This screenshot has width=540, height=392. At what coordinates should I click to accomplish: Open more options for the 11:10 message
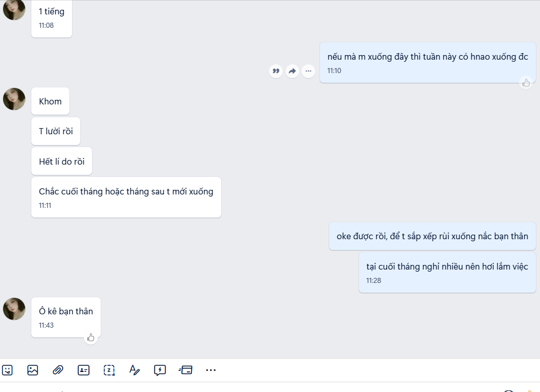coord(308,72)
